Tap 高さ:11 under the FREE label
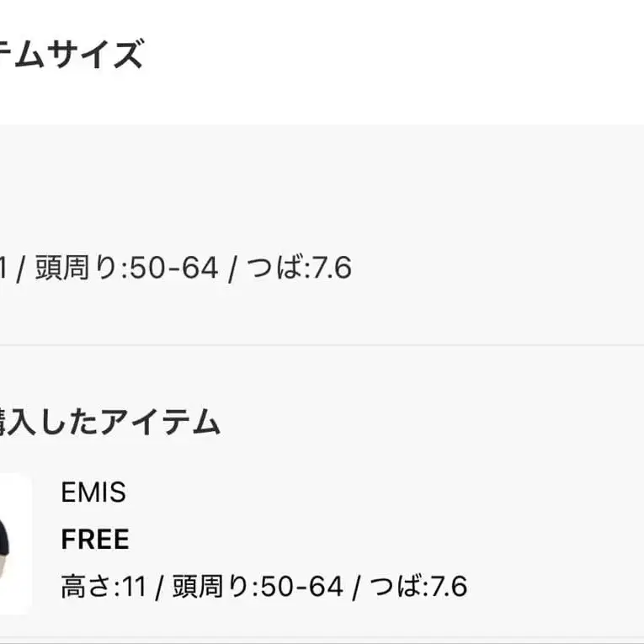This screenshot has width=644, height=644. 104,586
